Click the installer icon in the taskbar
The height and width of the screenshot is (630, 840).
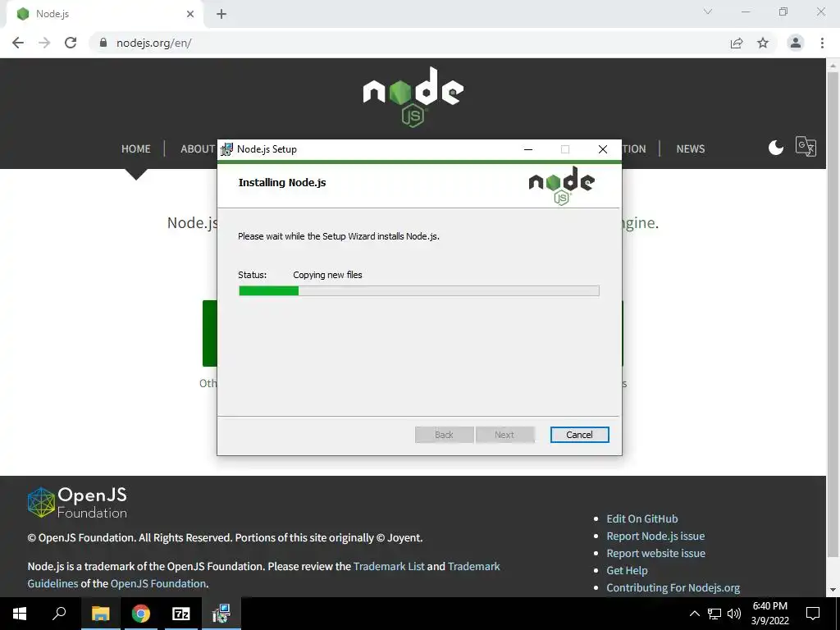pyautogui.click(x=221, y=614)
